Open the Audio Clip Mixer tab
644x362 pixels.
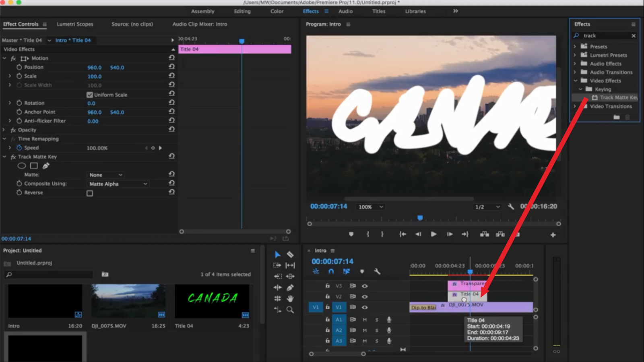coord(200,24)
